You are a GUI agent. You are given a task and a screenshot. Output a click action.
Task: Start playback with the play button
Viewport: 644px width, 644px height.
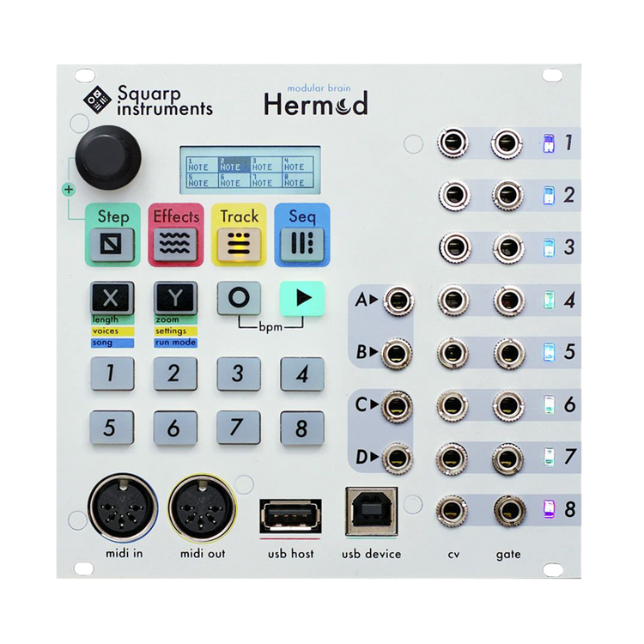point(302,298)
